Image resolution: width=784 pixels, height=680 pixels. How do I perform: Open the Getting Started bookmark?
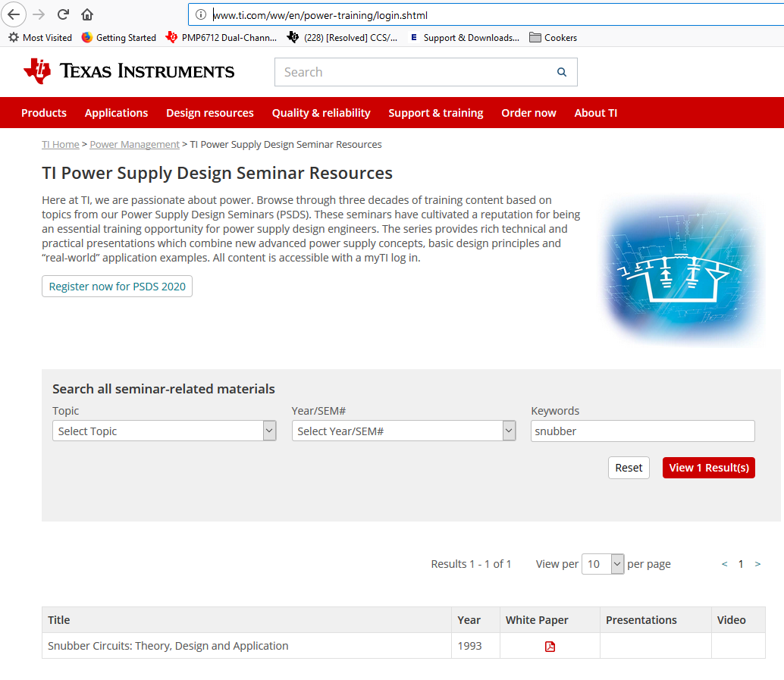(x=118, y=37)
